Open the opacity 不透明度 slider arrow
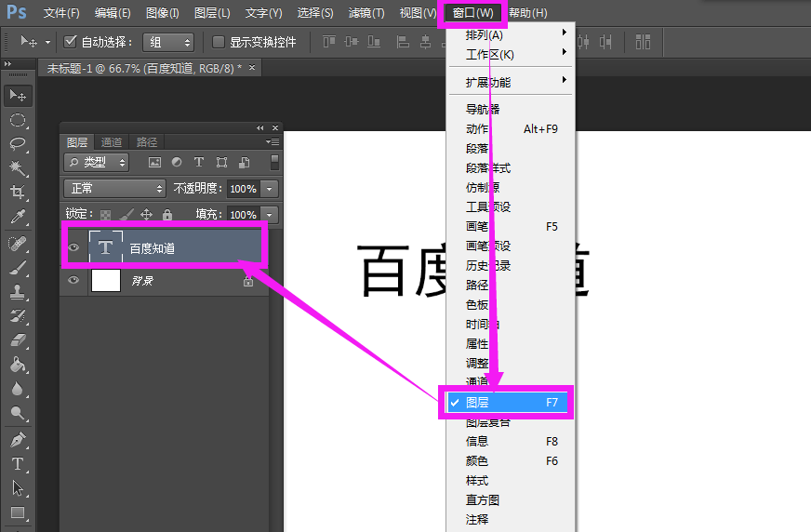 point(270,189)
